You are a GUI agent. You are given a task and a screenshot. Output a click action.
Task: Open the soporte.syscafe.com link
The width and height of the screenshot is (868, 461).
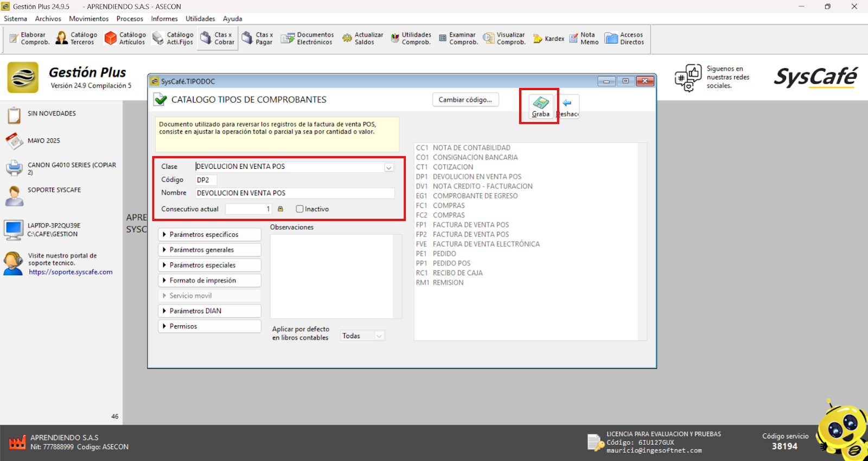click(71, 272)
